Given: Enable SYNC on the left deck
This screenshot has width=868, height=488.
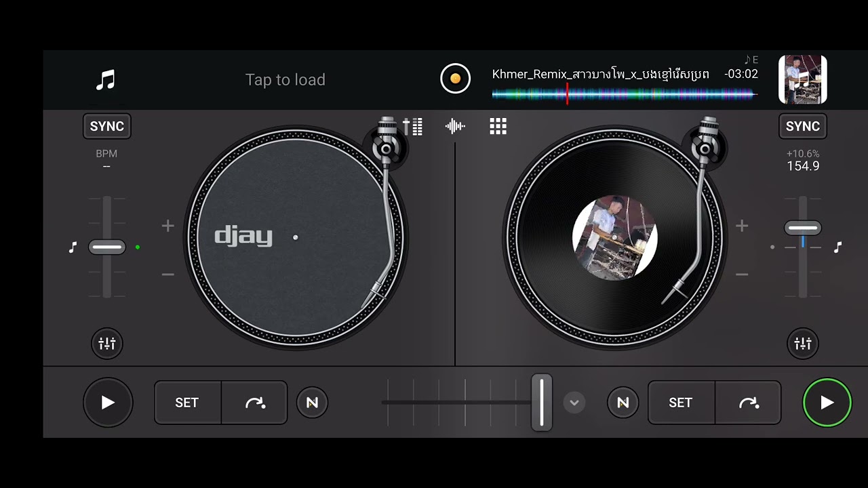Looking at the screenshot, I should click(107, 126).
